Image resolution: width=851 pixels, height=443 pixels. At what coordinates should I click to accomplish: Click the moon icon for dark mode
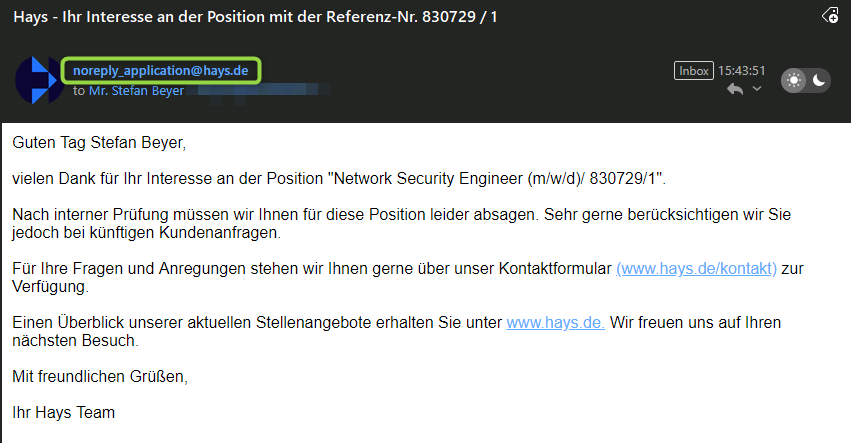819,81
